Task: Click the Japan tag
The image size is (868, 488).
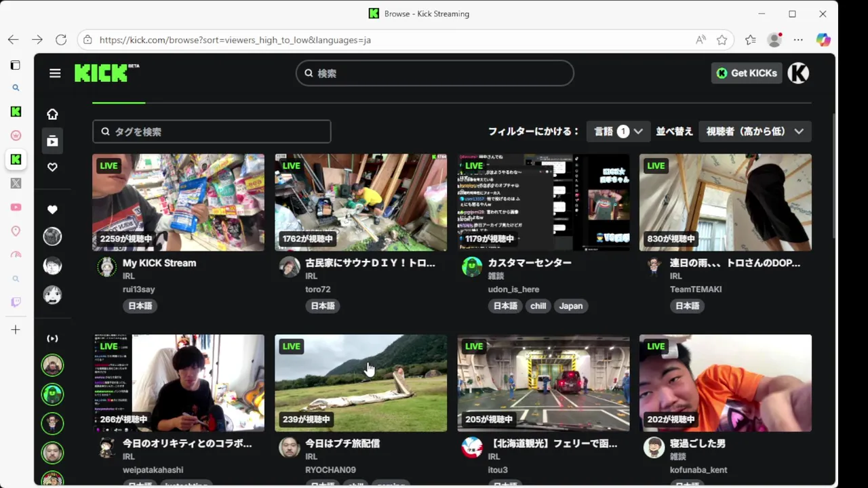Action: tap(571, 306)
